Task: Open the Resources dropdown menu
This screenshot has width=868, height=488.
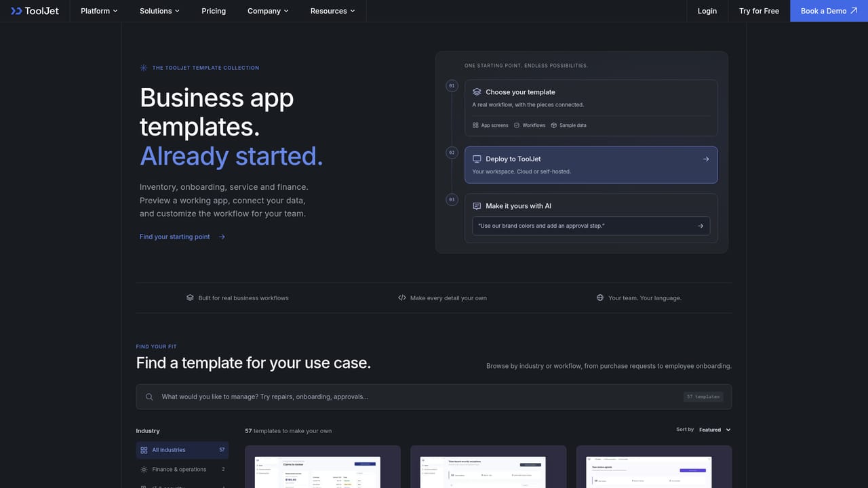Action: tap(333, 11)
